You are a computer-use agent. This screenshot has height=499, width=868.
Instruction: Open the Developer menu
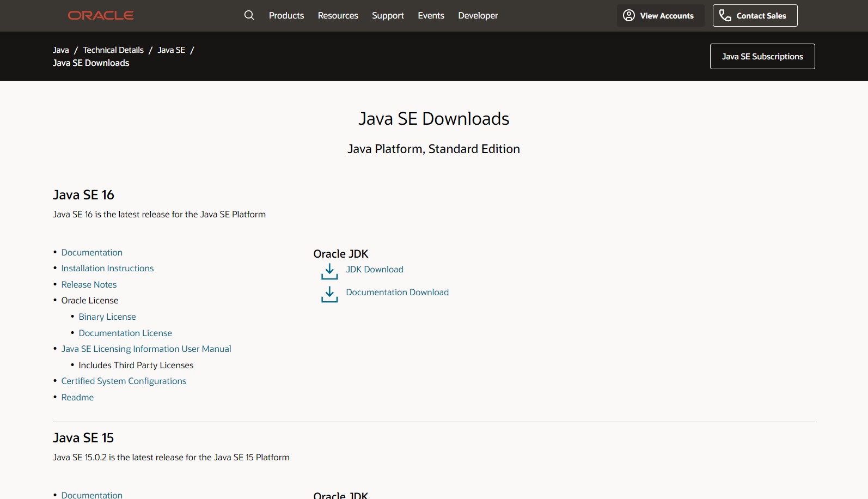[478, 15]
